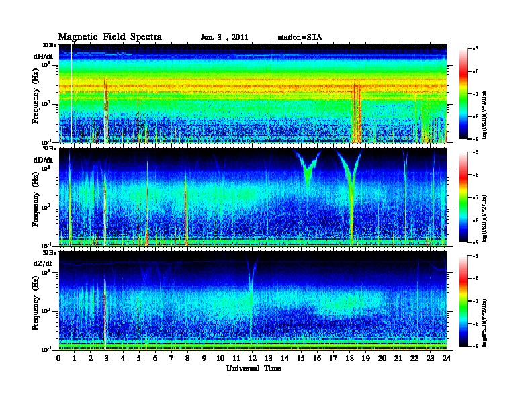Click hour 16 on the Universal Time axis
This screenshot has height=411, width=532.
pos(317,358)
